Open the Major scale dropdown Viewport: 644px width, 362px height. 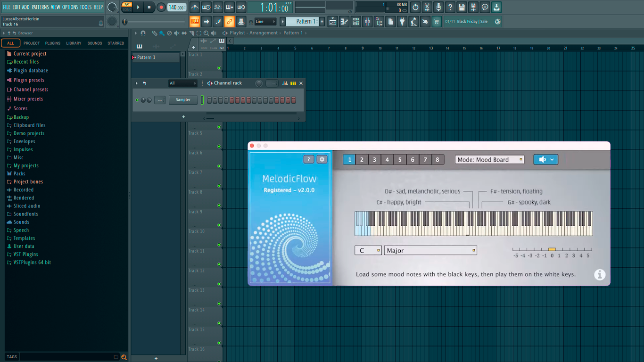pos(430,250)
